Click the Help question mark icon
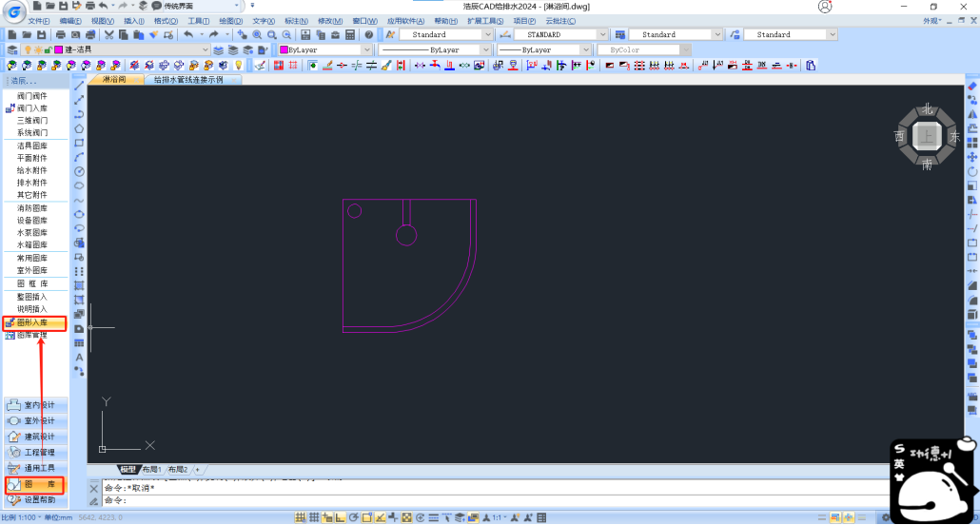Viewport: 980px width, 525px height. coord(369,35)
